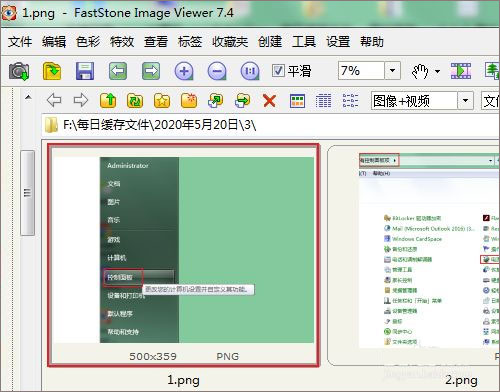Click the left panel vertical scrollbar handle
This screenshot has width=500, height=392.
[27, 193]
